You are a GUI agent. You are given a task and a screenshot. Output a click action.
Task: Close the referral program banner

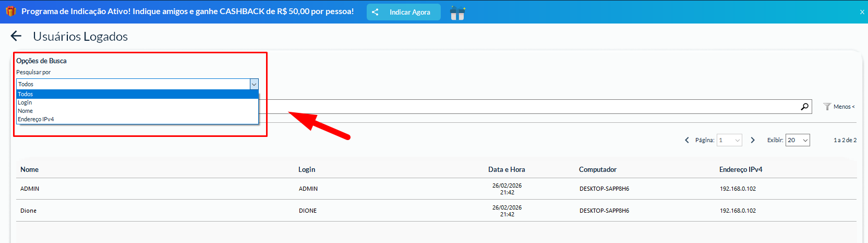click(x=862, y=12)
